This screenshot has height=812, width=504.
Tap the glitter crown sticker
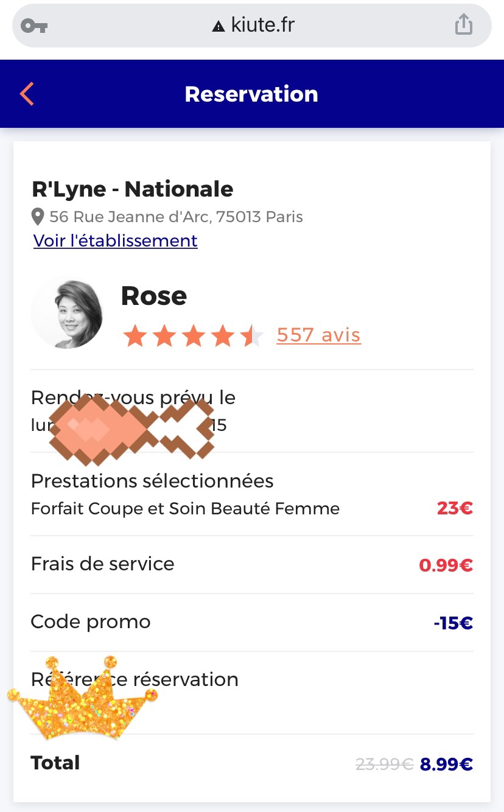[81, 697]
